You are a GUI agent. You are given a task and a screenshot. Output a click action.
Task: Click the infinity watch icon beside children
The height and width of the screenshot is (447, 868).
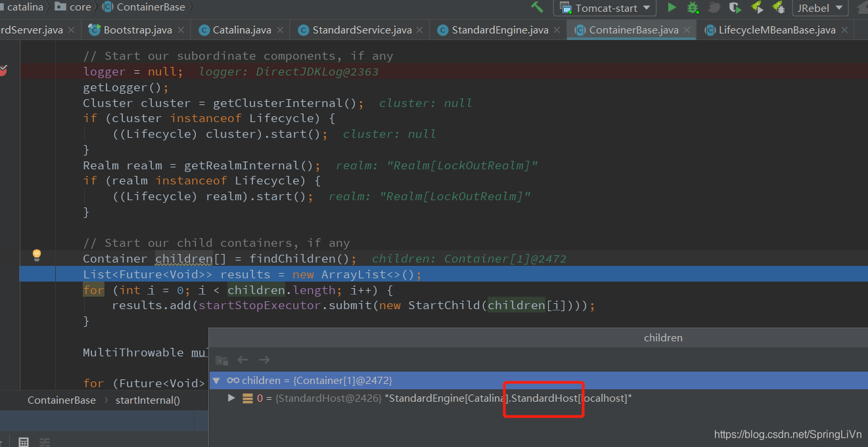233,381
